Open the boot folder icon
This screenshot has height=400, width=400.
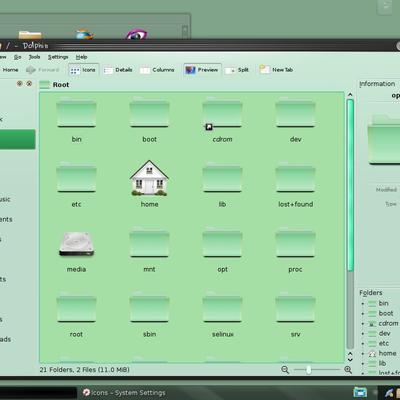(149, 113)
